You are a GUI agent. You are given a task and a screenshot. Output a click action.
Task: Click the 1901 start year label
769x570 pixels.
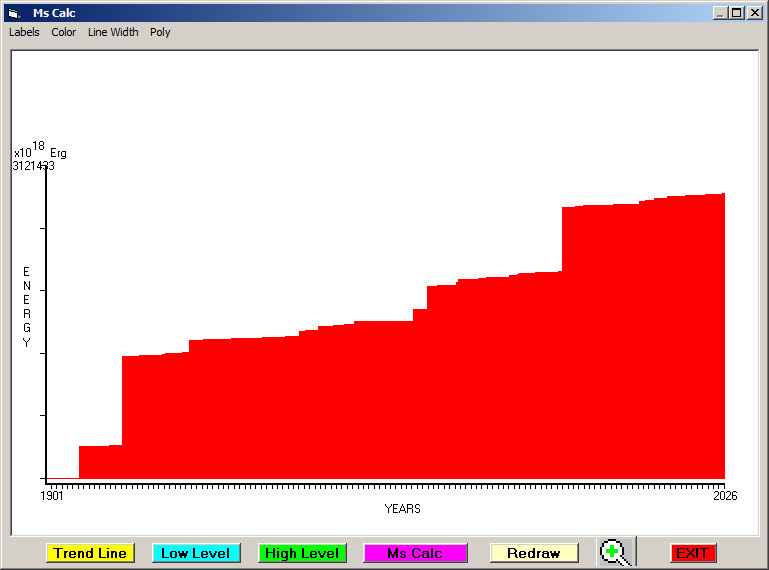52,495
